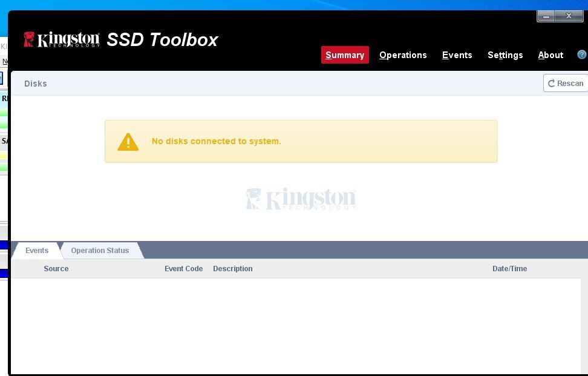The height and width of the screenshot is (376, 588).
Task: Click the Kingston logo in header
Action: 62,39
